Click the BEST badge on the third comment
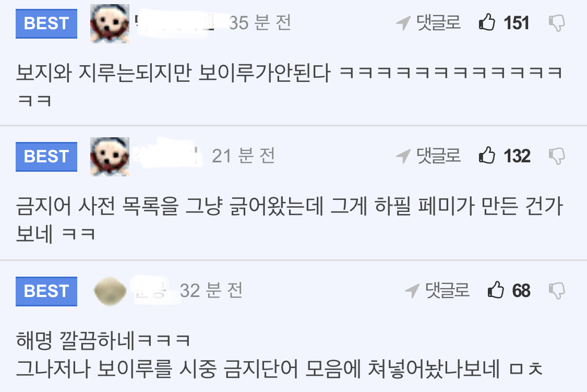 [x=46, y=291]
